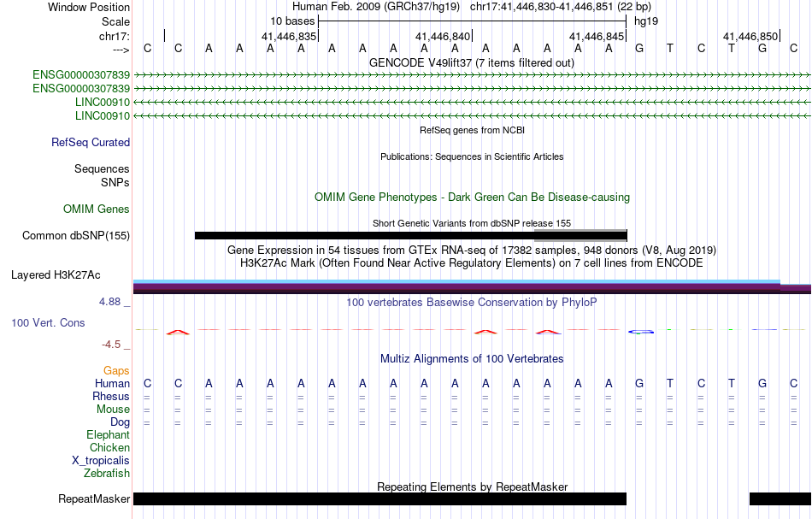Image resolution: width=812 pixels, height=519 pixels.
Task: Select the Zebrafish species label
Action: coord(107,474)
